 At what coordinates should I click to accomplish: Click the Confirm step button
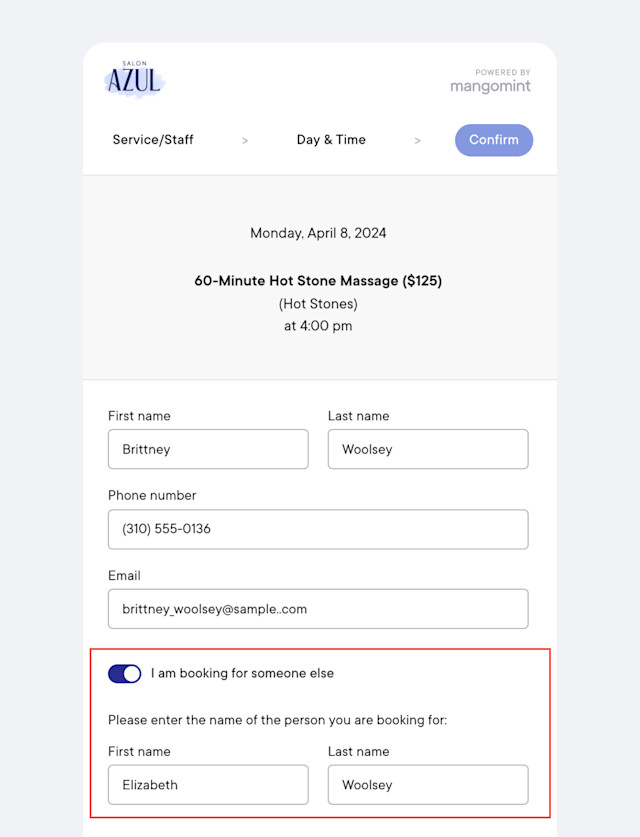click(x=494, y=140)
